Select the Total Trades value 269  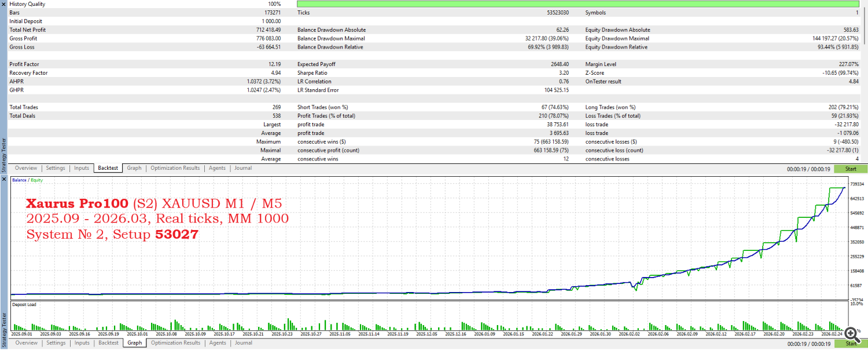(x=277, y=107)
